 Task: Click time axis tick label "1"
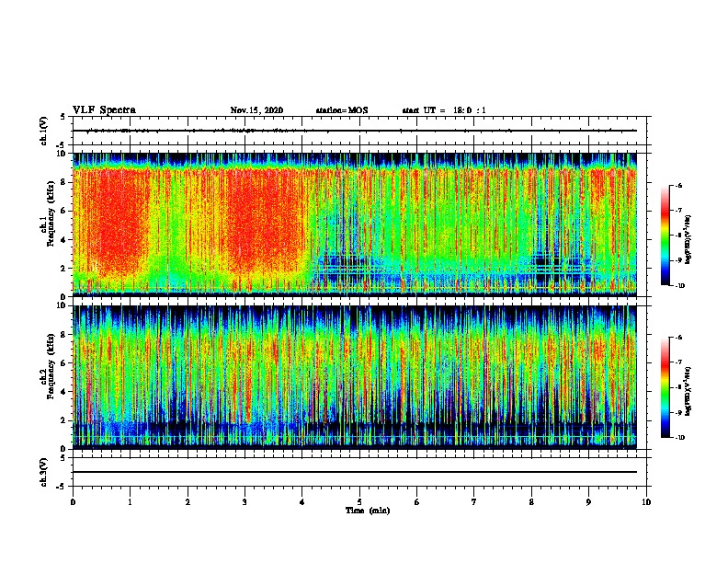click(x=130, y=502)
